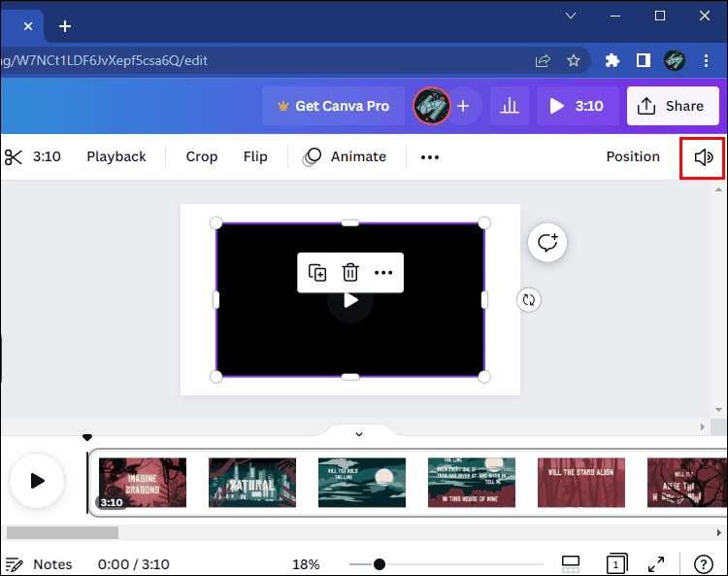Click the rotate handle beside the video

click(x=529, y=300)
